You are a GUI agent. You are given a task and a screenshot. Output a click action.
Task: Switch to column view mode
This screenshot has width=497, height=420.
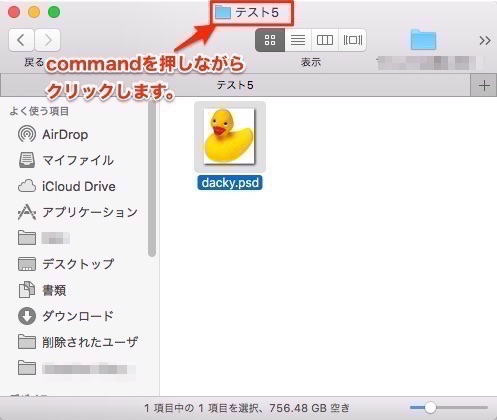325,40
